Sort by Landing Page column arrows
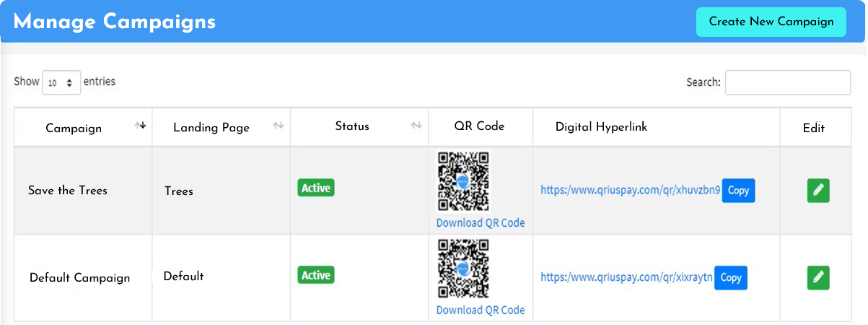This screenshot has width=868, height=325. click(x=279, y=126)
